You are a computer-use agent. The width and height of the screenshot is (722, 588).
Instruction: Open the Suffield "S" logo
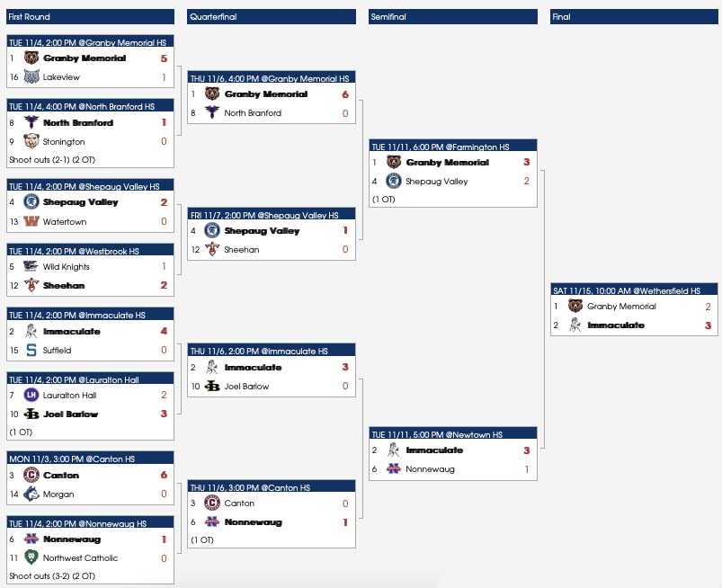tap(31, 351)
